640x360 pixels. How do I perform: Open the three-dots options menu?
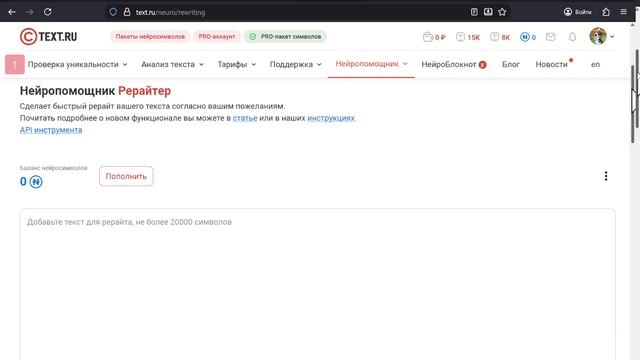click(606, 176)
